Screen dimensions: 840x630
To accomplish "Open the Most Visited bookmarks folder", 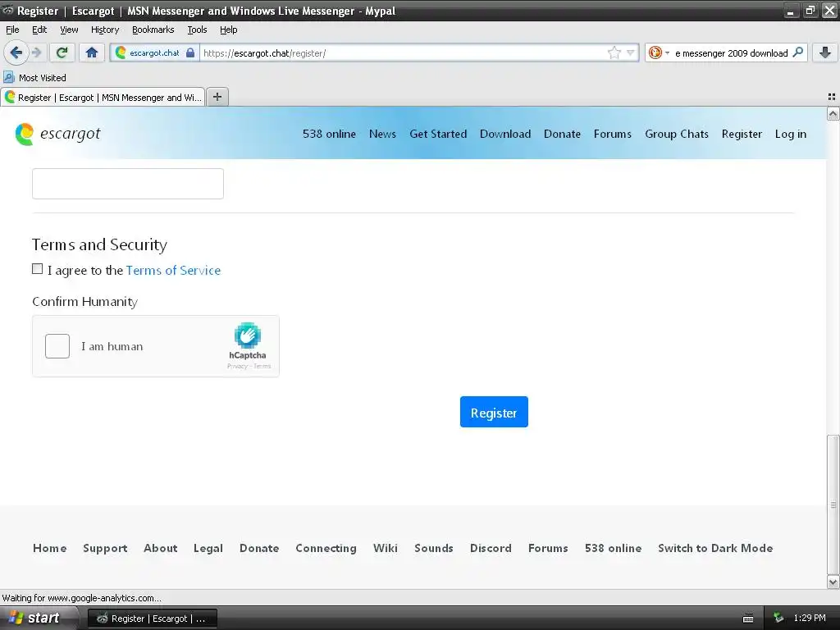I will (x=34, y=78).
